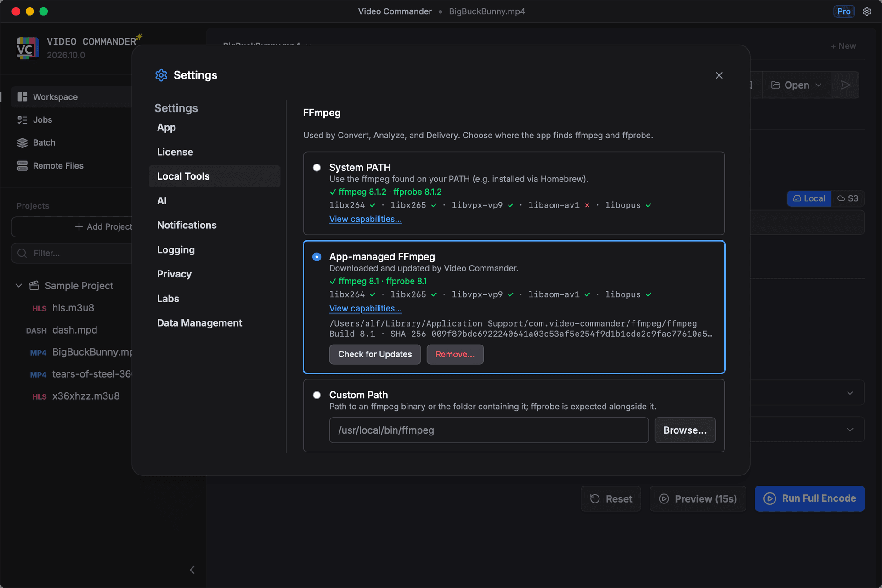Click the HLS badge beside x36xhzz.m3u8
882x588 pixels.
[x=39, y=396]
